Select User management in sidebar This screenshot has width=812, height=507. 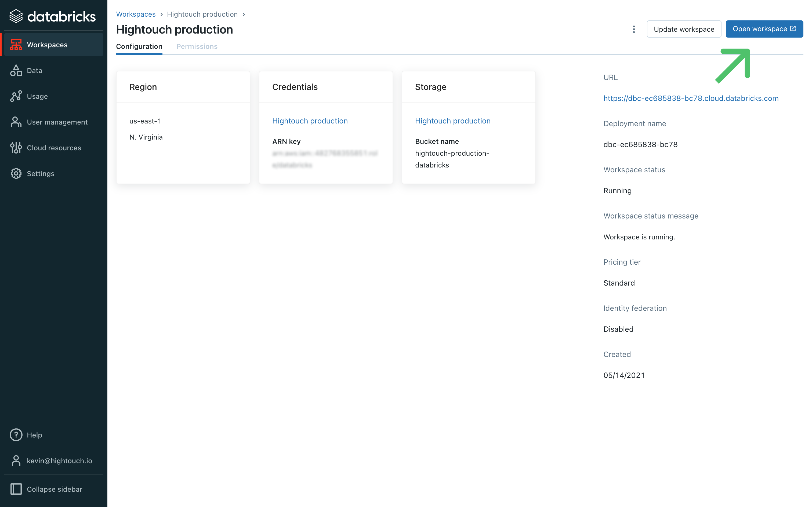tap(53, 122)
